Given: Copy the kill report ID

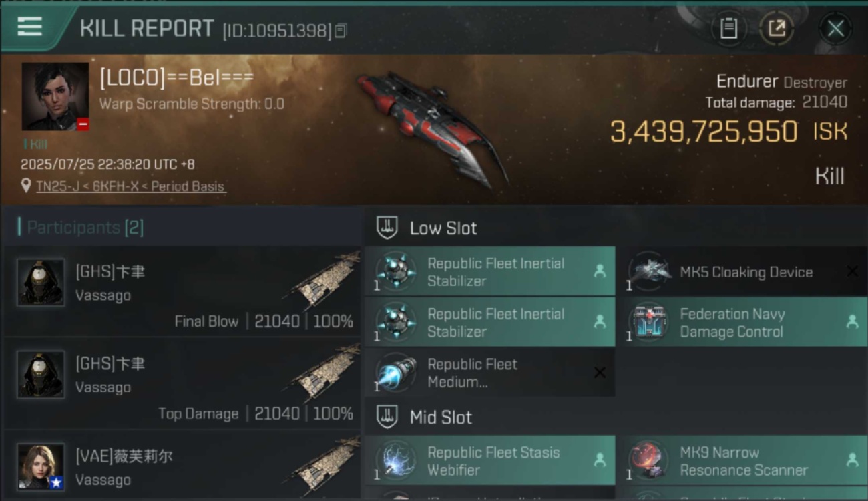Looking at the screenshot, I should click(341, 30).
